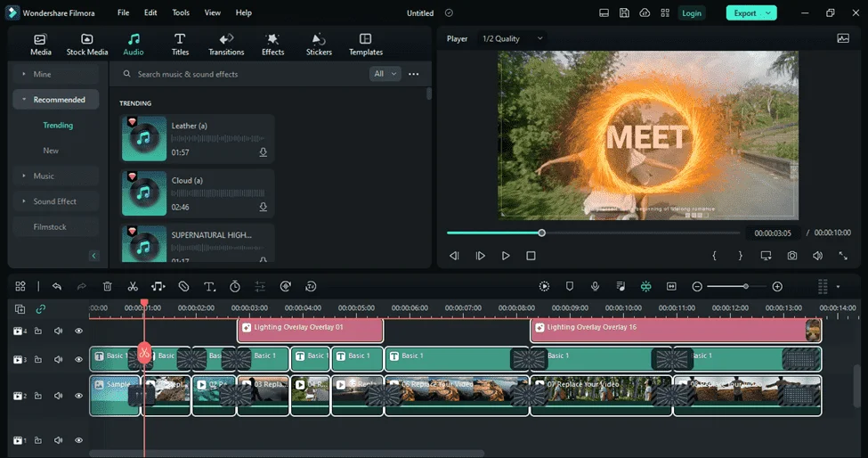This screenshot has width=868, height=458.
Task: Click the Export button
Action: point(751,12)
